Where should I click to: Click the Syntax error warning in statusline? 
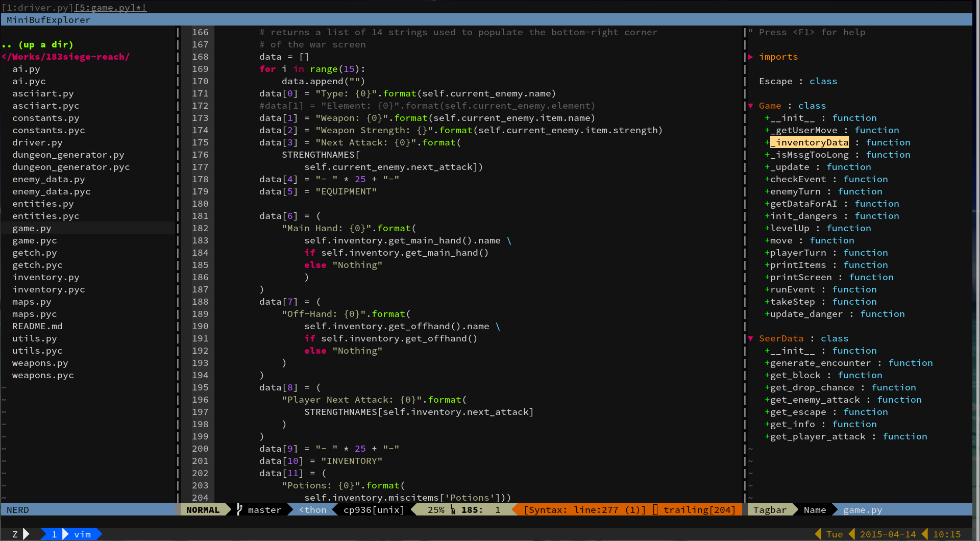(584, 509)
